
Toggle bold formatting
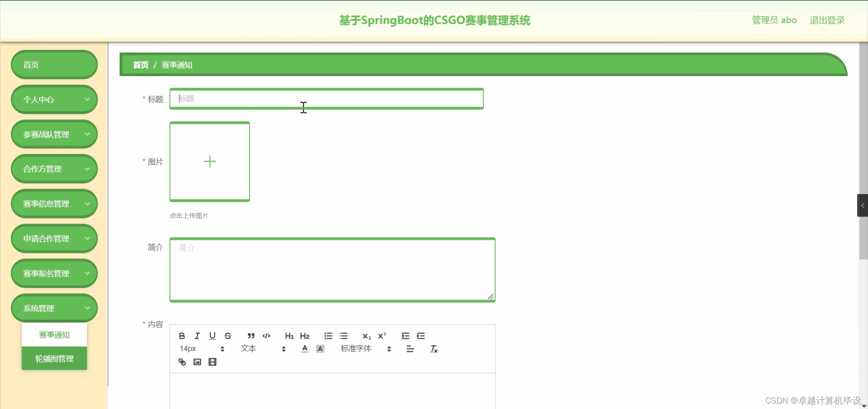[x=182, y=336]
